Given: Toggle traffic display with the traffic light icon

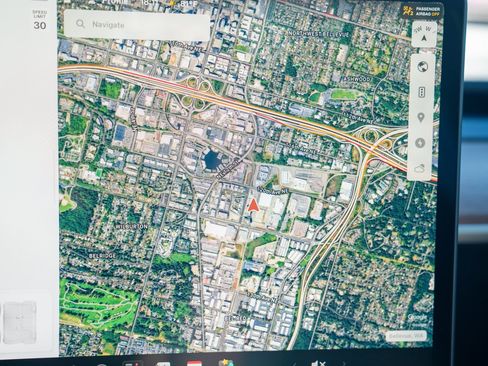Looking at the screenshot, I should pyautogui.click(x=422, y=92).
